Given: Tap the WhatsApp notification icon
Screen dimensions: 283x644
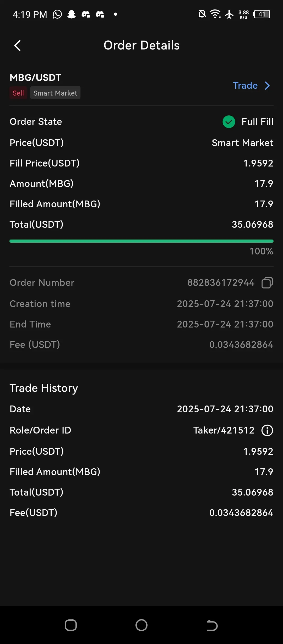Looking at the screenshot, I should pyautogui.click(x=57, y=14).
